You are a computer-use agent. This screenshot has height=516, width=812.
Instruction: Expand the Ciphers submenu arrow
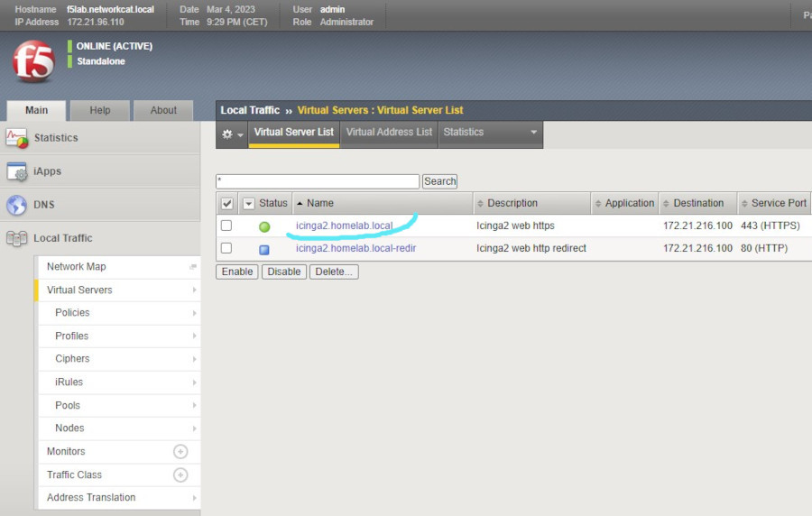(x=195, y=359)
